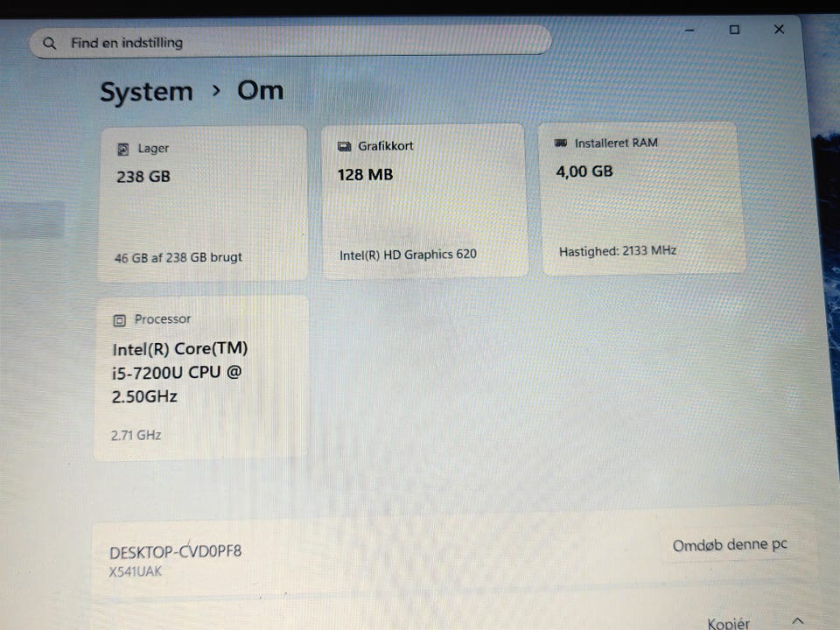Minimize the Settings window
The image size is (840, 630).
[689, 31]
